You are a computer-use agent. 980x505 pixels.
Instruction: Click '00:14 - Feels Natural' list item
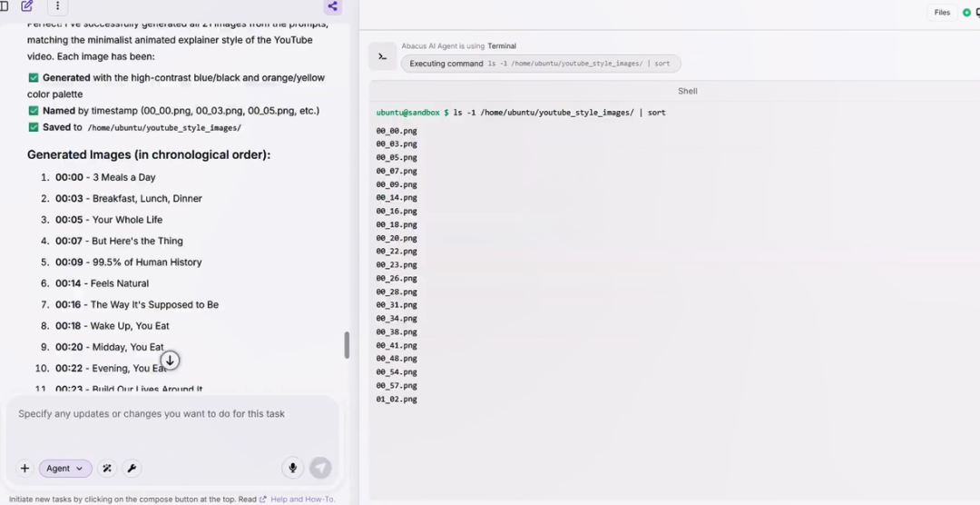[x=102, y=283]
